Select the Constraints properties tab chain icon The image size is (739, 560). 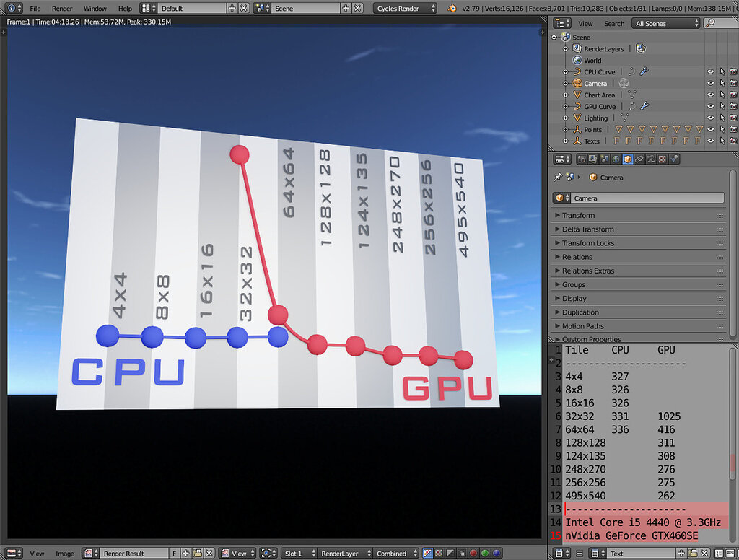tap(639, 159)
